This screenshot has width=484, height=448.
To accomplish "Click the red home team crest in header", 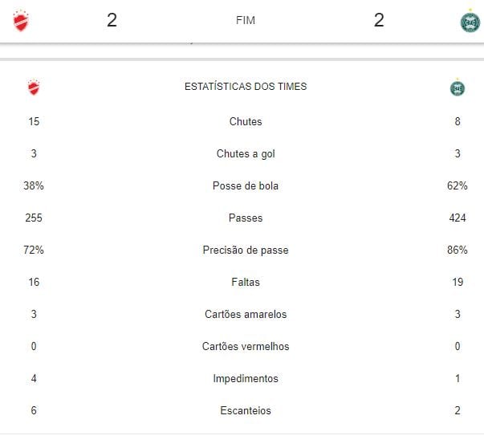I will [21, 21].
